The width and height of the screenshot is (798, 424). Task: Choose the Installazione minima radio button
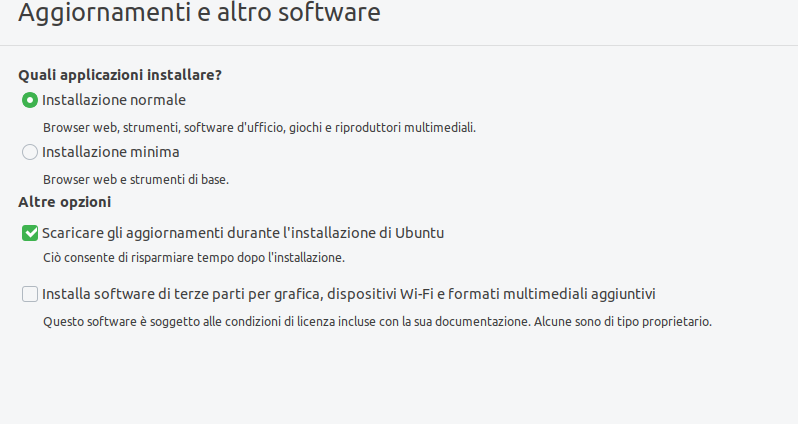[30, 152]
